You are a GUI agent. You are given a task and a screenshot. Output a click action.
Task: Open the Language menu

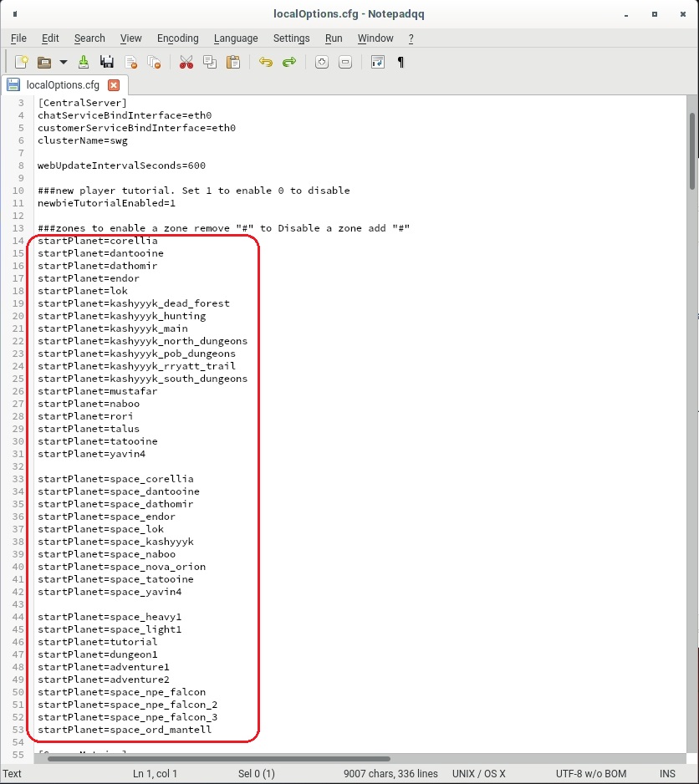[x=236, y=38]
